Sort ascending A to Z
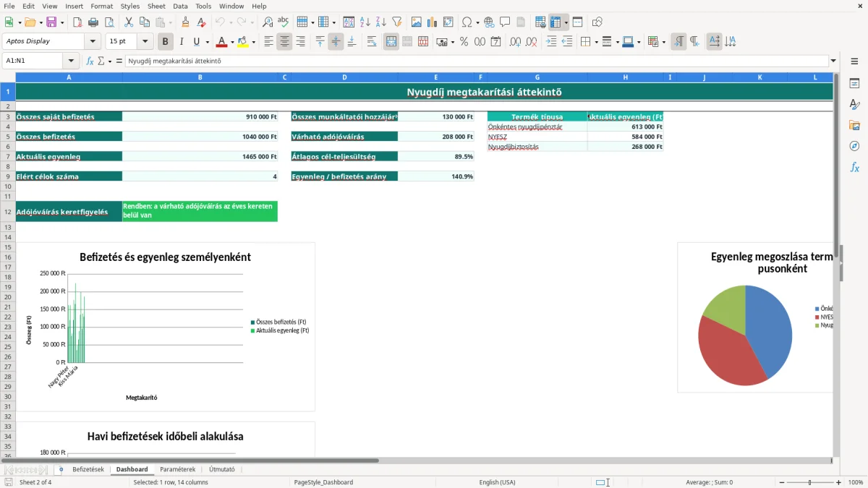Image resolution: width=868 pixels, height=488 pixels. pos(365,22)
